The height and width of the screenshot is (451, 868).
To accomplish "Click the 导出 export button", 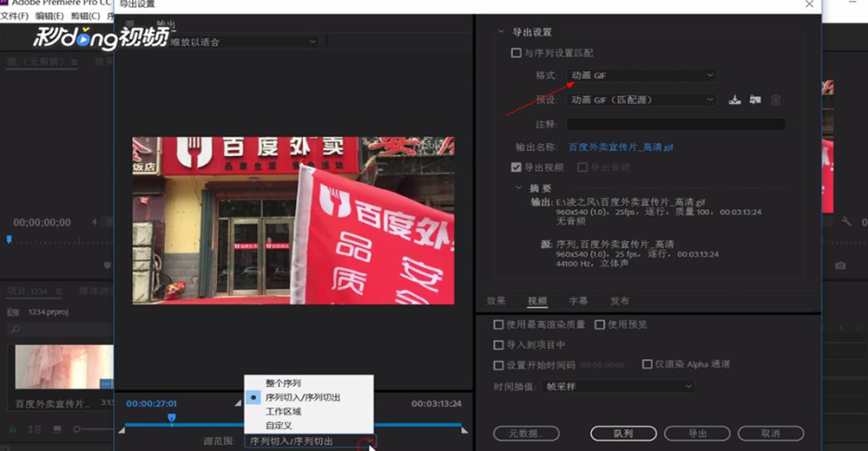I will 697,434.
